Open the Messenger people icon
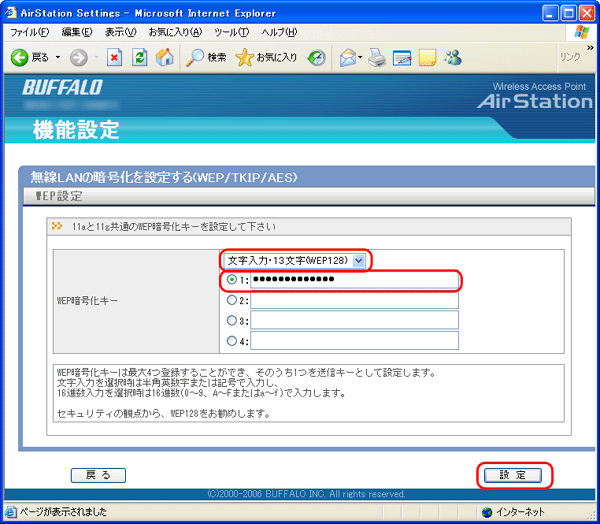This screenshot has width=600, height=524. coord(453,58)
